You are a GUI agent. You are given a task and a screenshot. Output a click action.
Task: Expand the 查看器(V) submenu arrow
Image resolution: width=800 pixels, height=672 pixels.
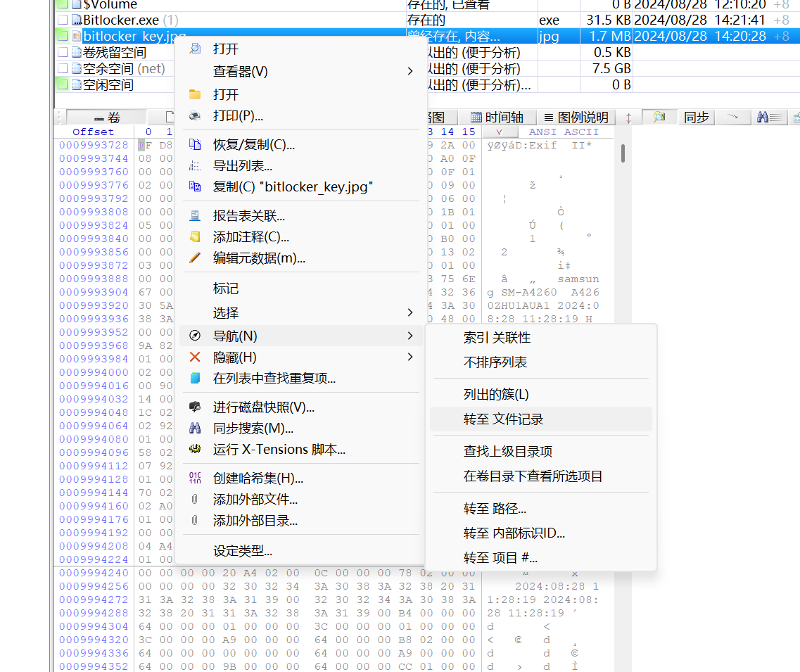click(409, 70)
